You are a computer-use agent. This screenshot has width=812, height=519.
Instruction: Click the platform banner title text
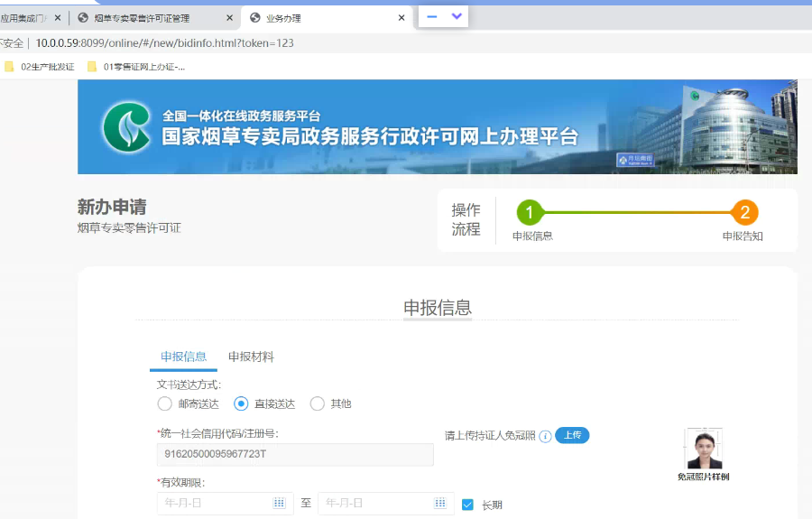point(370,136)
